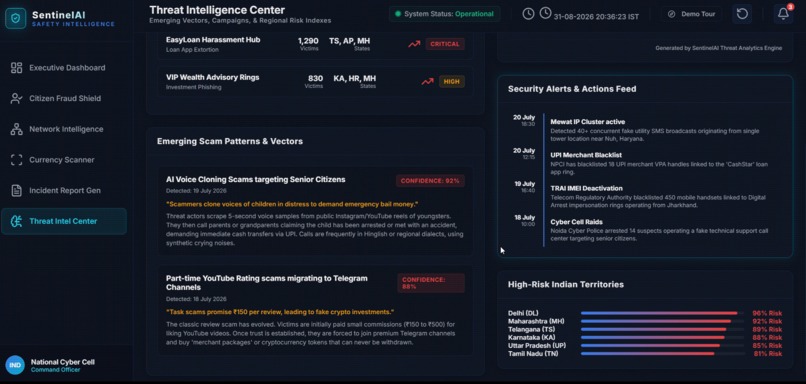
Task: Open VIP Wealth Advisory Rings campaign title
Action: click(212, 78)
